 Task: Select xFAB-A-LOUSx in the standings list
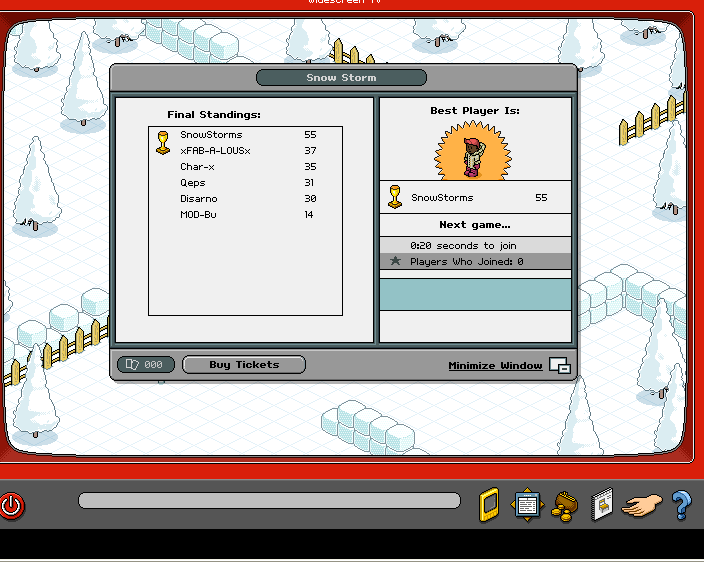click(x=215, y=151)
